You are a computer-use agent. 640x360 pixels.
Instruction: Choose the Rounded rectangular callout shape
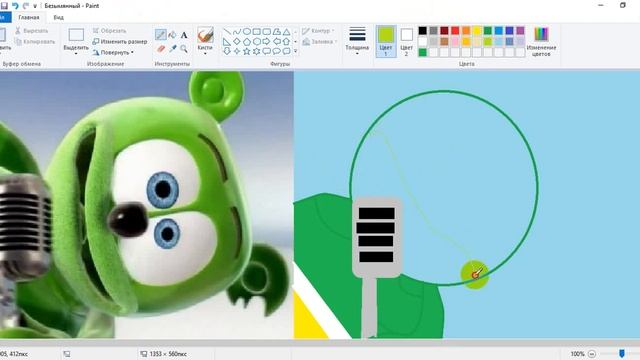click(x=267, y=51)
